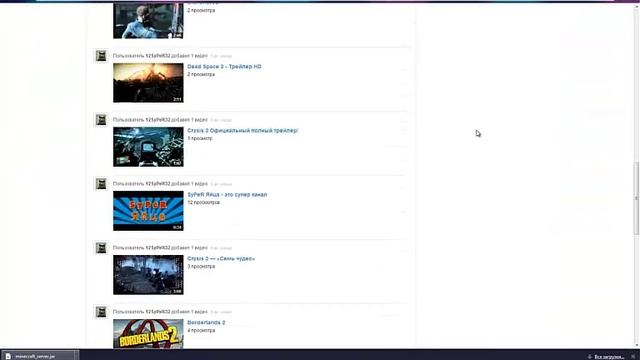The image size is (640, 360).
Task: Click avatar next to SyPeR Яйца post
Action: tap(101, 184)
